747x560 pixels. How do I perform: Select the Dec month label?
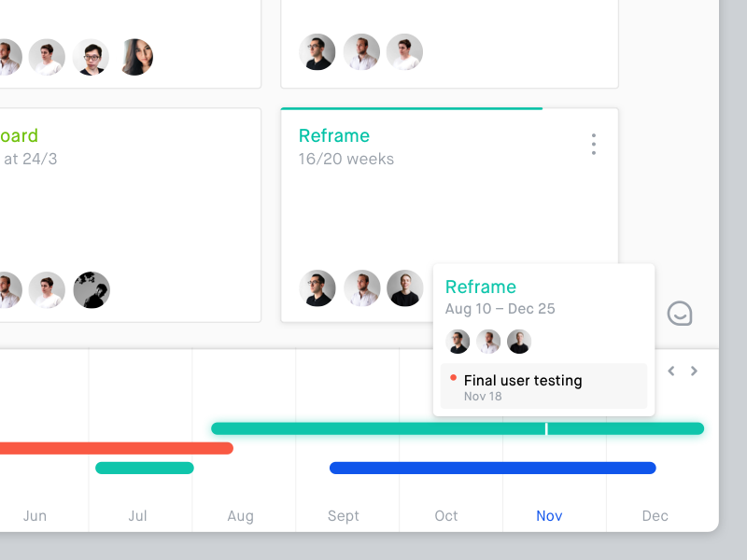(655, 516)
